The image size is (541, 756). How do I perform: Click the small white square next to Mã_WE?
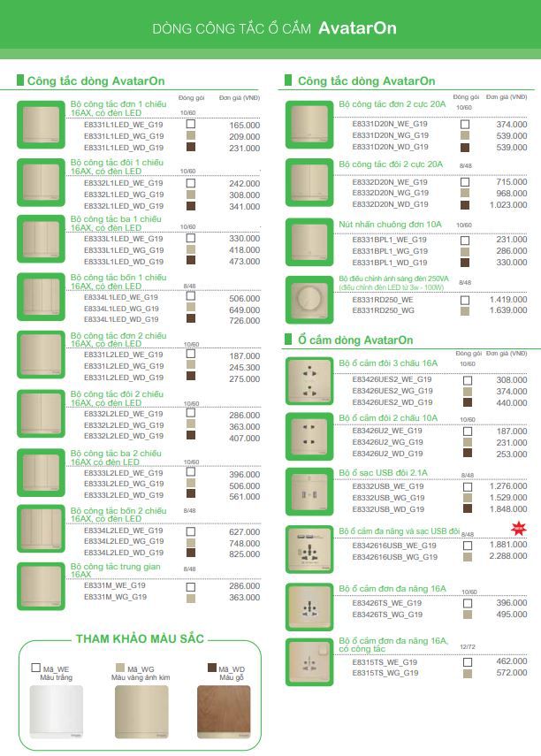(x=35, y=668)
